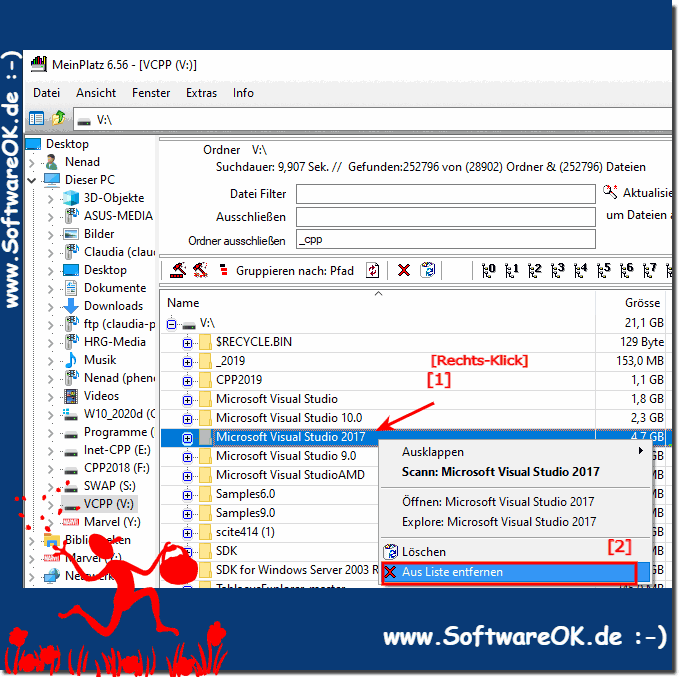
Task: Expand the Microsoft Visual Studio 10.0 folder
Action: click(187, 419)
